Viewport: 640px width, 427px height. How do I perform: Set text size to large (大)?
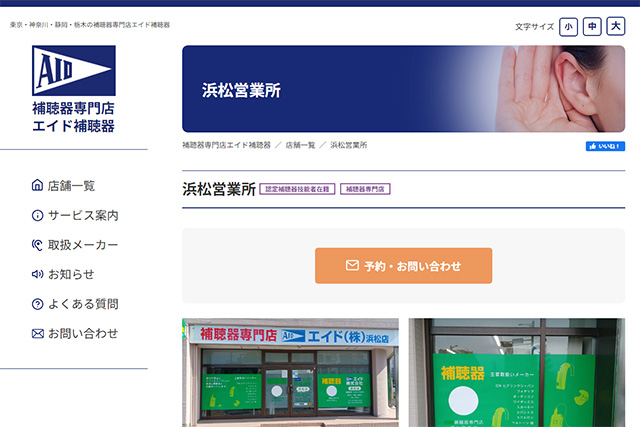coord(616,27)
